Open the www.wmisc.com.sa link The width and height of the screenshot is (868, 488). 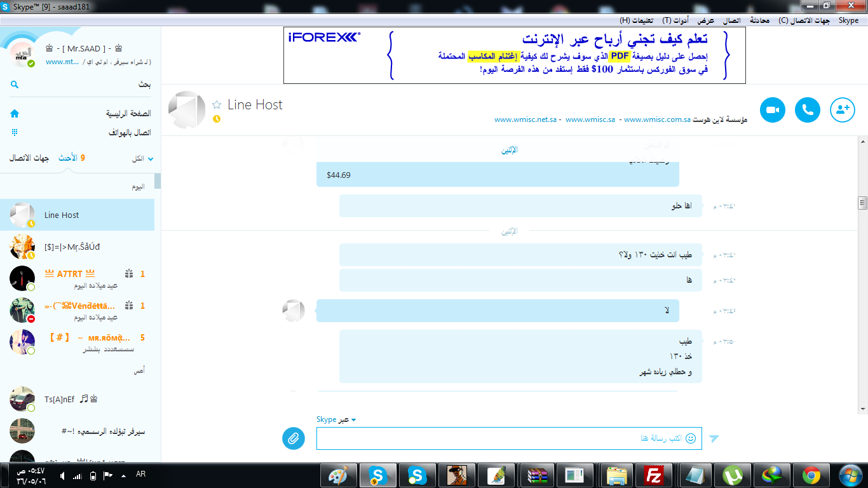657,119
